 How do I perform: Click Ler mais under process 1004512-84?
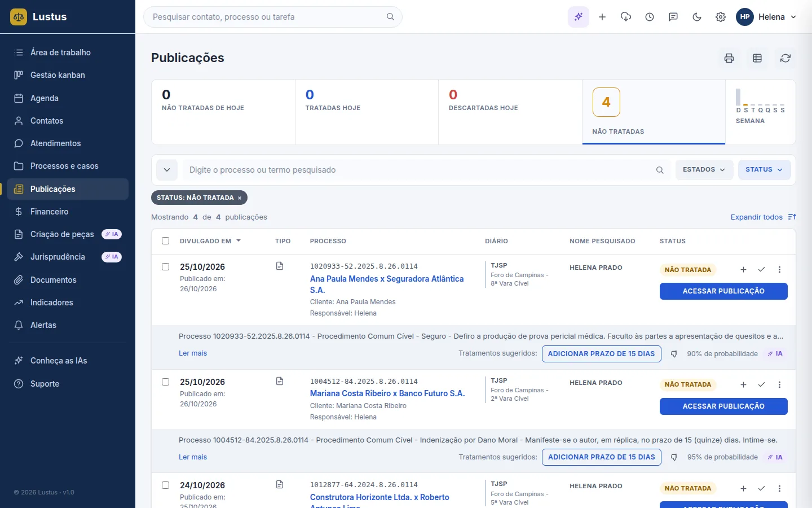193,457
